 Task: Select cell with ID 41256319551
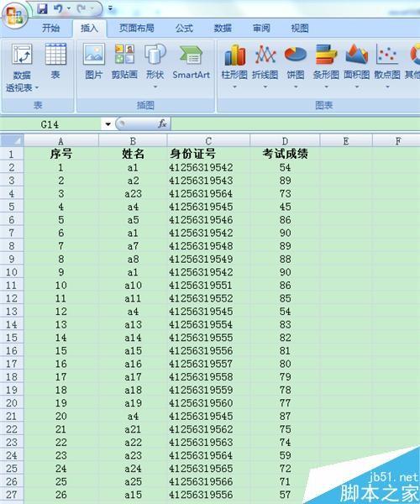[x=208, y=286]
